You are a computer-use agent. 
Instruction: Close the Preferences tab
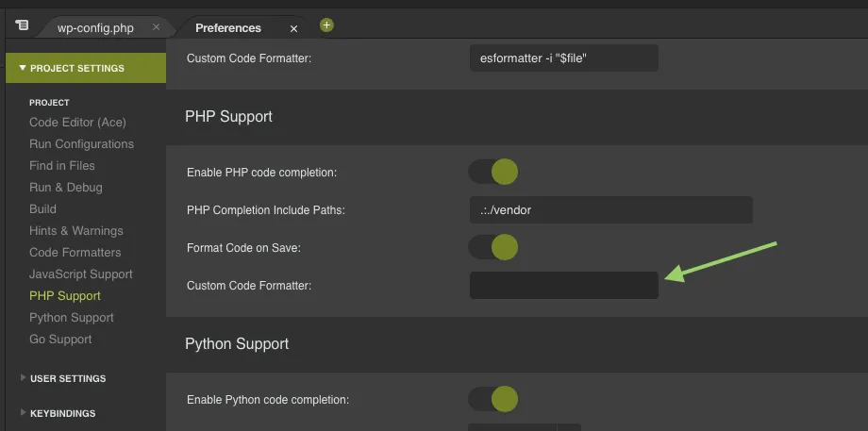click(293, 28)
